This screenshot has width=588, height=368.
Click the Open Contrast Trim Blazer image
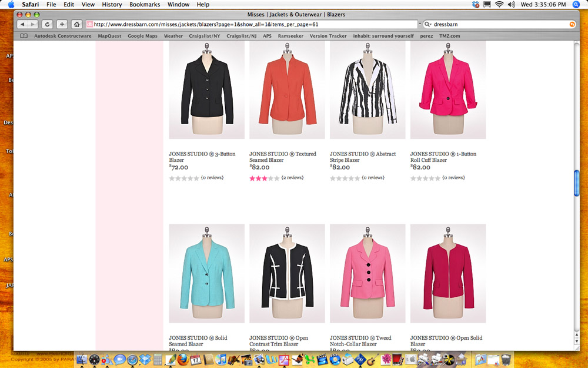coord(288,273)
